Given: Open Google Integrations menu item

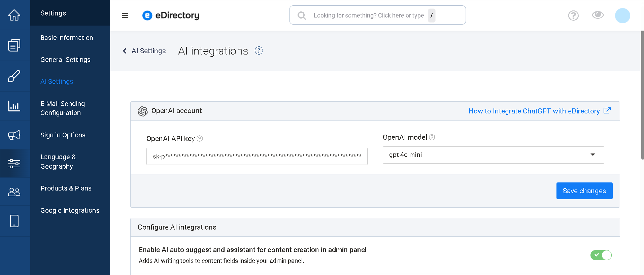Looking at the screenshot, I should [x=70, y=210].
